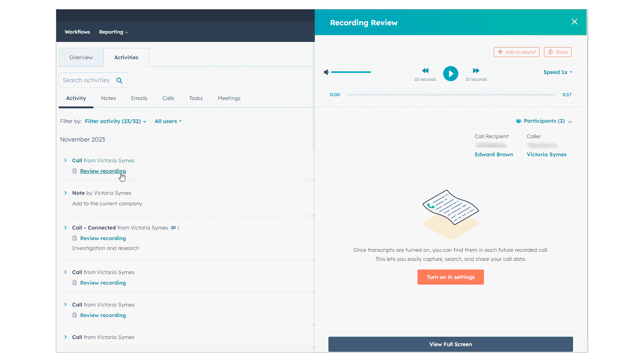Viewport: 644px width, 362px height.
Task: Play the call recording
Action: 450,74
